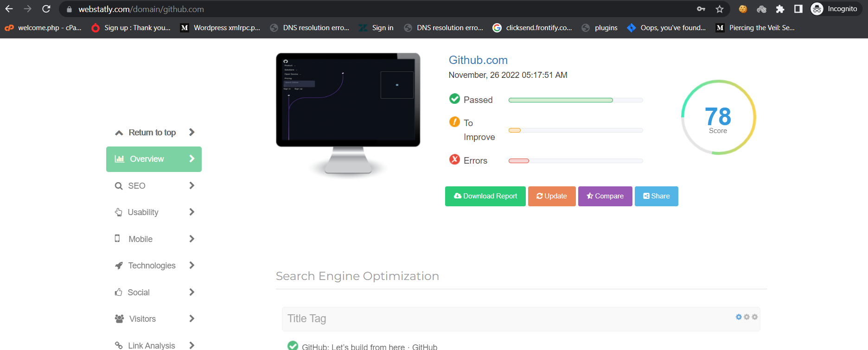Click the red Errors progress bar
Screen dimensions: 868x350
[x=576, y=161]
